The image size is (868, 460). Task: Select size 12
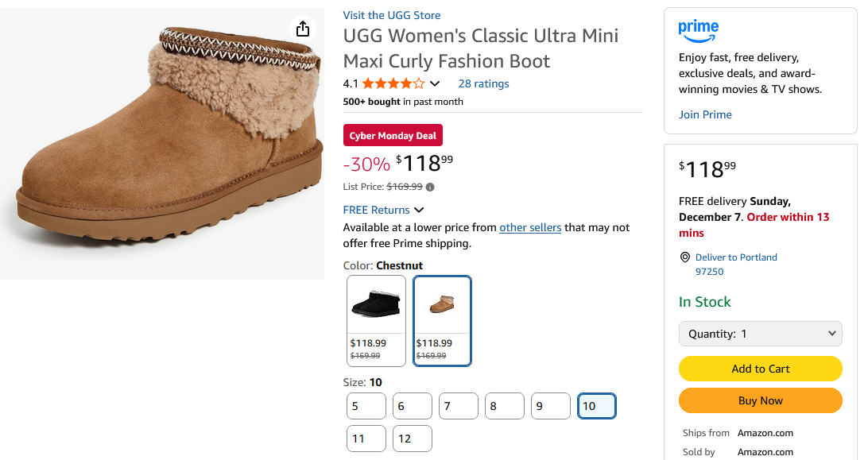(412, 439)
